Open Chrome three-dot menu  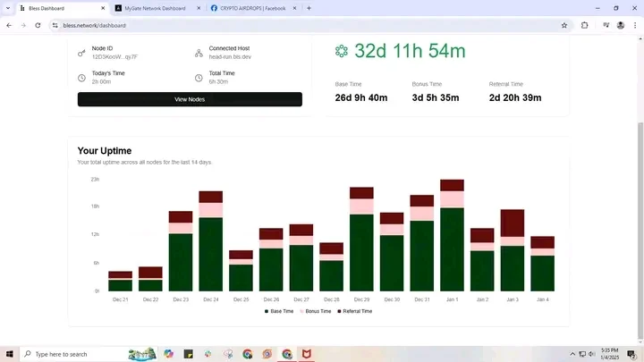(635, 25)
